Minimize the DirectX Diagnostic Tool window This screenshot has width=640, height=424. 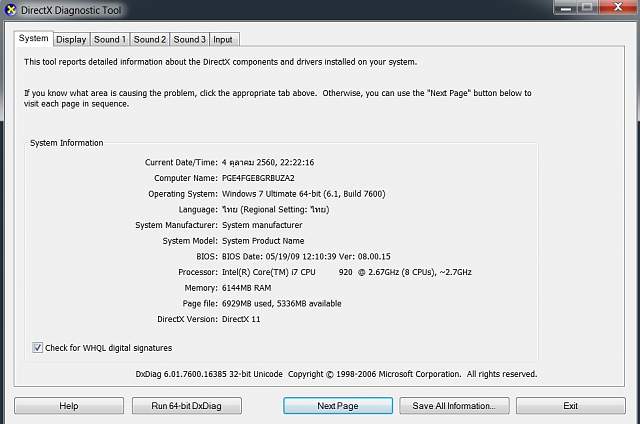pyautogui.click(x=566, y=7)
